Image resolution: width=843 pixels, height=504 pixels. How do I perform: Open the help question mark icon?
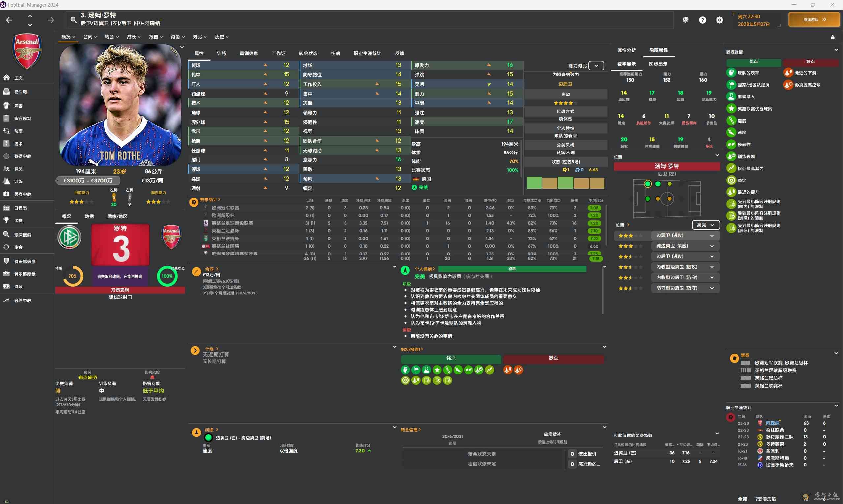[702, 20]
